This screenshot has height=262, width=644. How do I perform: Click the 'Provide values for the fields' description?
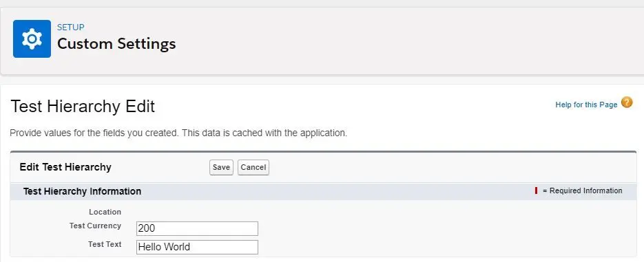coord(178,133)
